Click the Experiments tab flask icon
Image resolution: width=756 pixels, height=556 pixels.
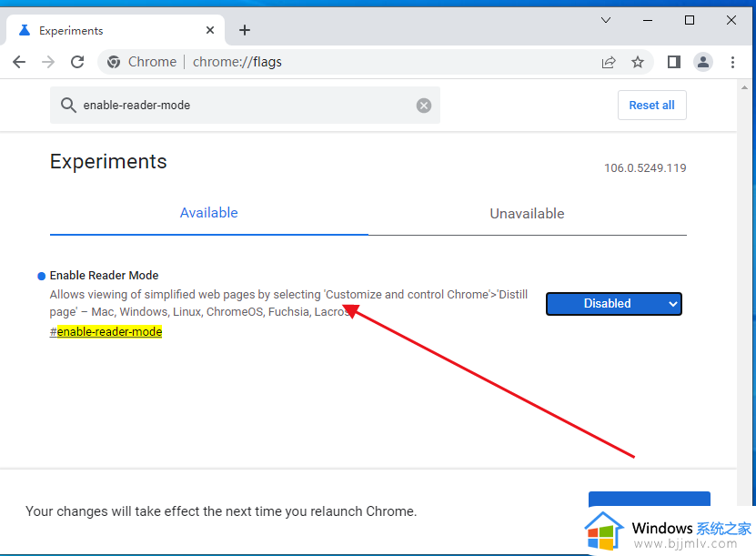click(25, 30)
